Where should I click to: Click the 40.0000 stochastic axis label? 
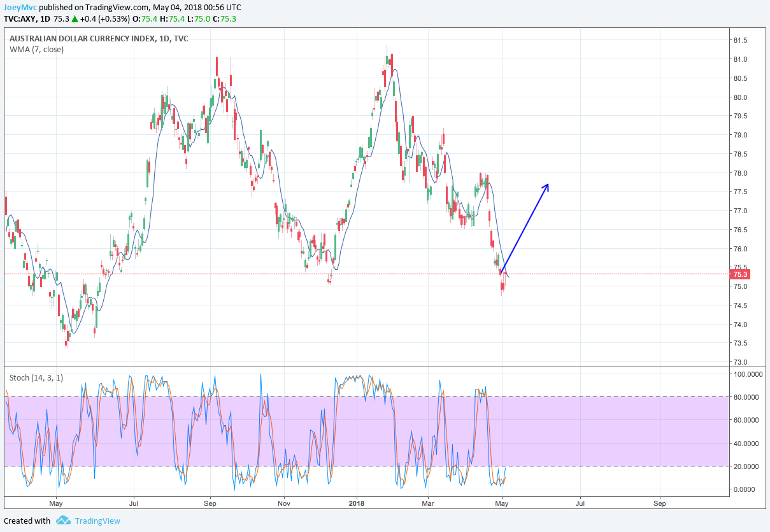click(x=747, y=443)
